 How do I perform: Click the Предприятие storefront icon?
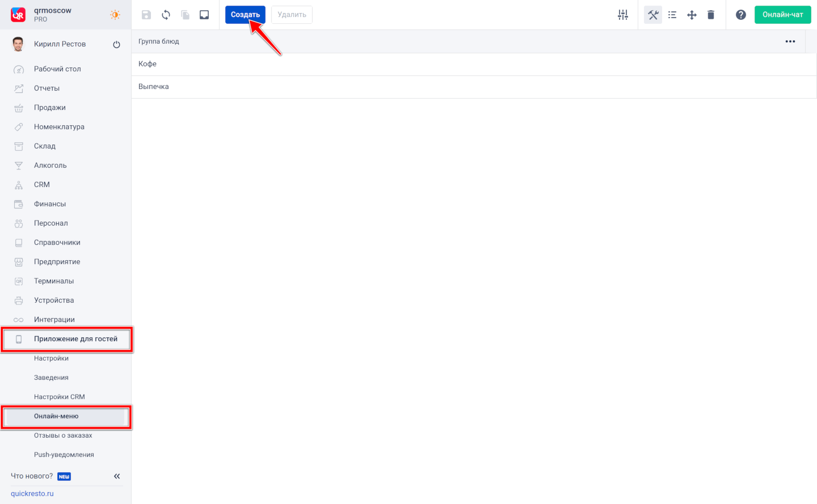coord(19,262)
